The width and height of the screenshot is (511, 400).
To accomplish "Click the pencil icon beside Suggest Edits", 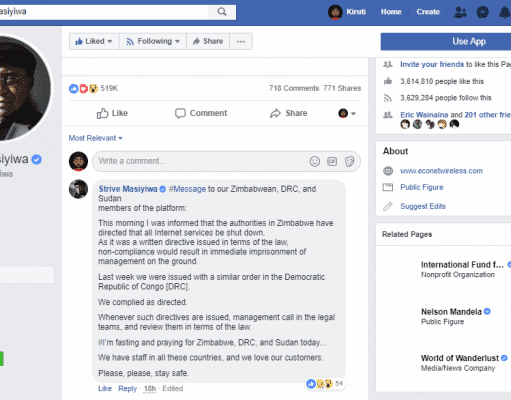I will point(388,206).
